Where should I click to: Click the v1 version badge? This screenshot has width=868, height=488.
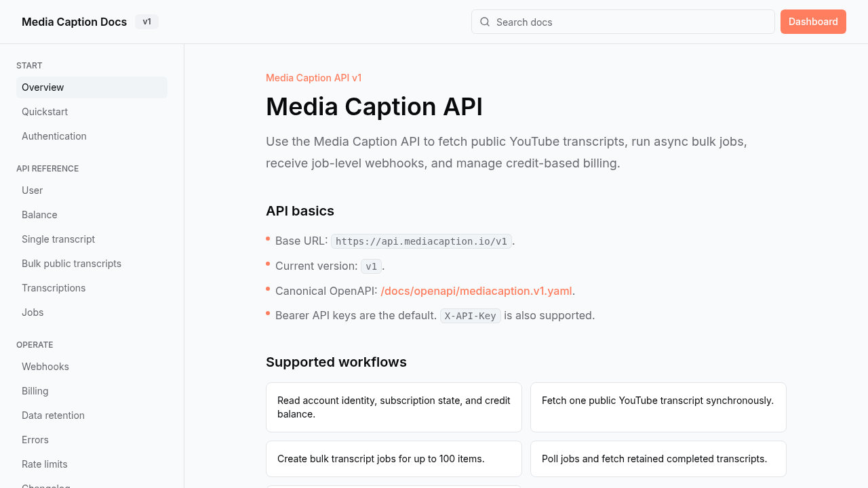[x=146, y=22]
